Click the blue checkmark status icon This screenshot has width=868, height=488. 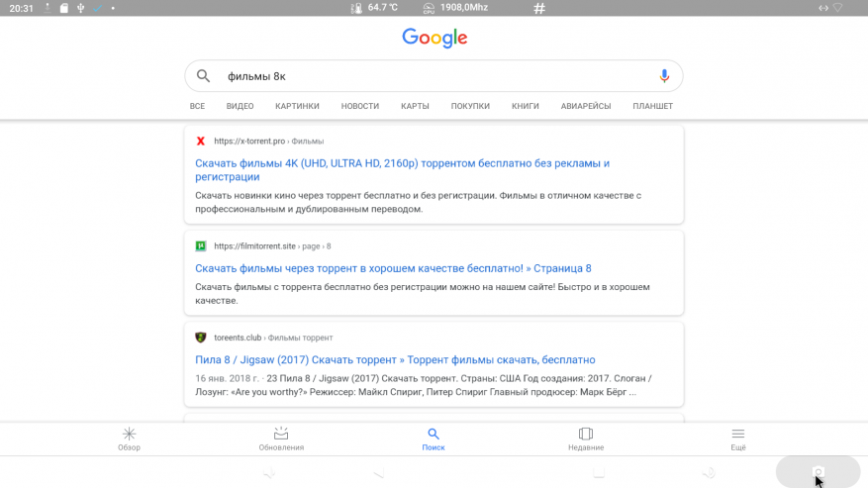click(x=97, y=8)
